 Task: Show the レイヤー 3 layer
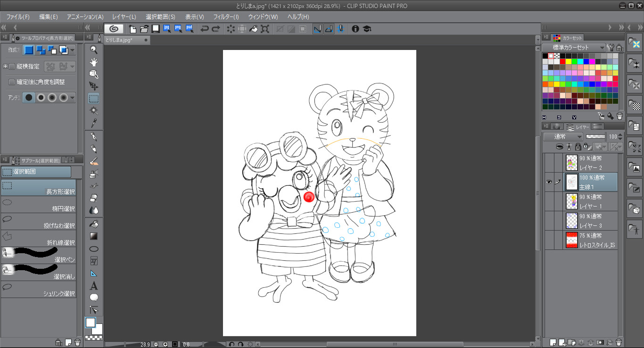tap(549, 221)
